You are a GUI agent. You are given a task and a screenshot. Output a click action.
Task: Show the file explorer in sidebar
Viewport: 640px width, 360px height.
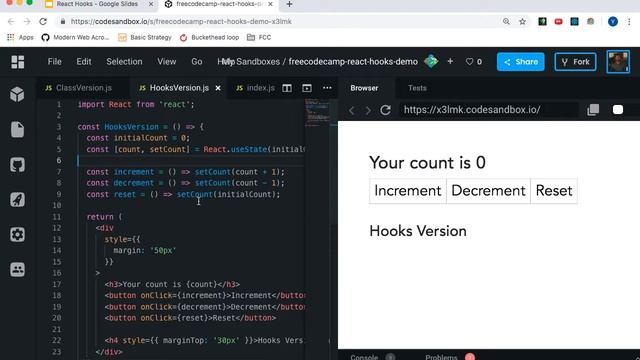point(17,130)
